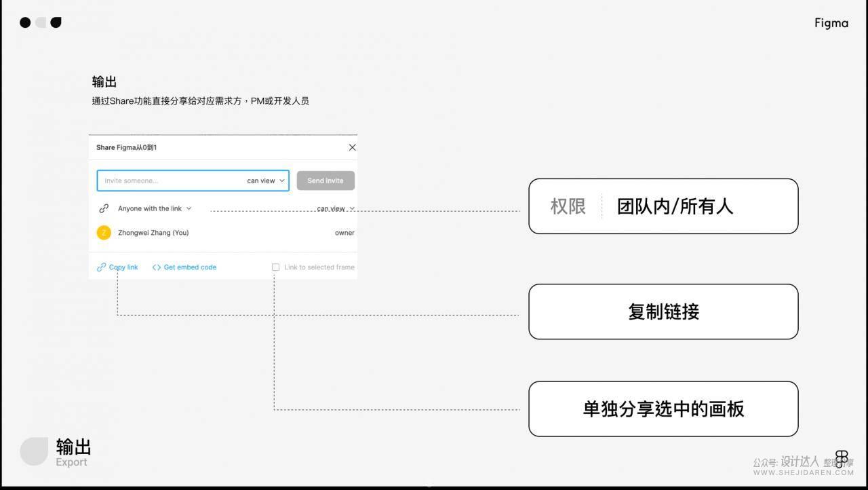Click the 输出 heading at the top
Image resolution: width=868 pixels, height=490 pixels.
(x=104, y=81)
